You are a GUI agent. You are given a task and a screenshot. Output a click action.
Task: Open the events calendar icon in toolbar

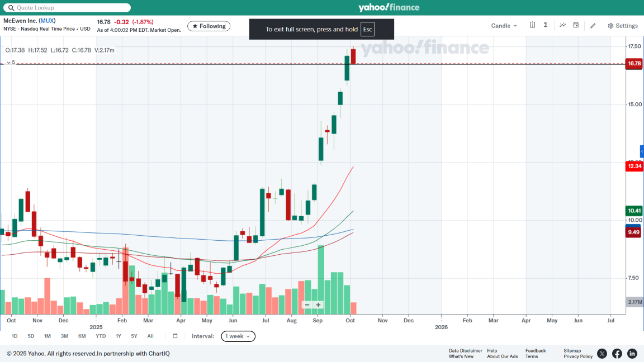[x=576, y=25]
